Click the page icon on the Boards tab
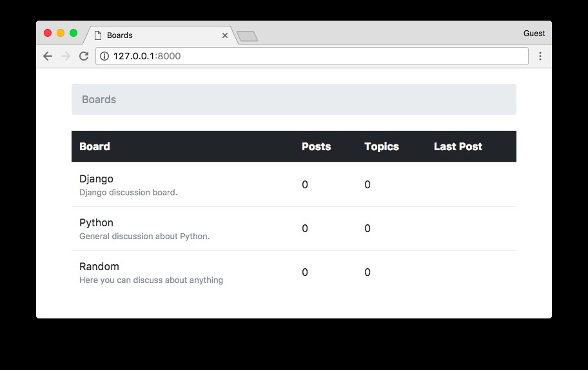The image size is (588, 370). [x=98, y=35]
